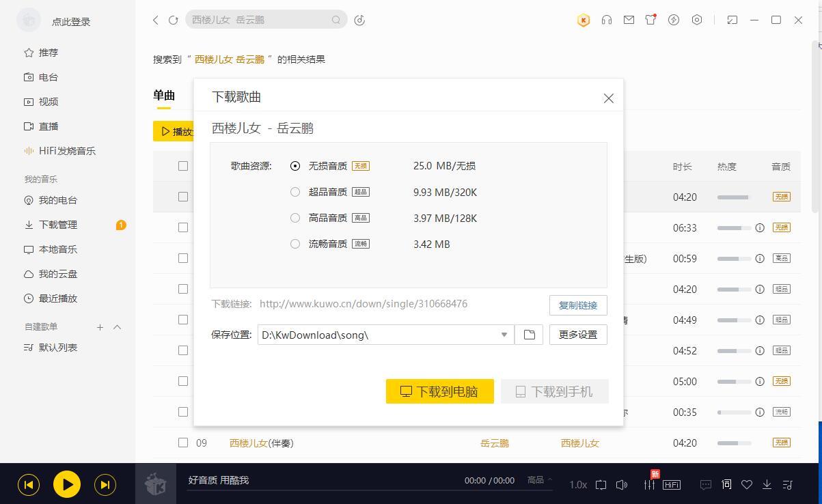Image resolution: width=822 pixels, height=504 pixels.
Task: Check the checkbox for 西楼儿女(伴奏)
Action: [x=182, y=443]
